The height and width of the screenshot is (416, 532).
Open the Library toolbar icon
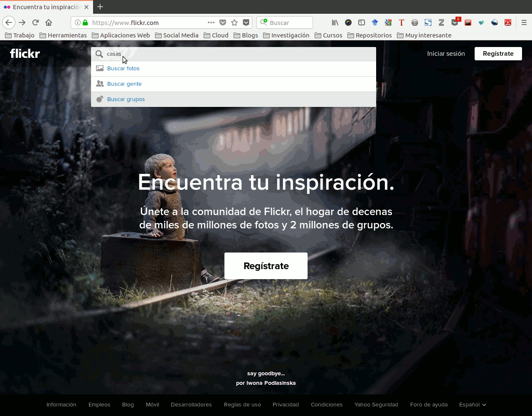pyautogui.click(x=335, y=22)
